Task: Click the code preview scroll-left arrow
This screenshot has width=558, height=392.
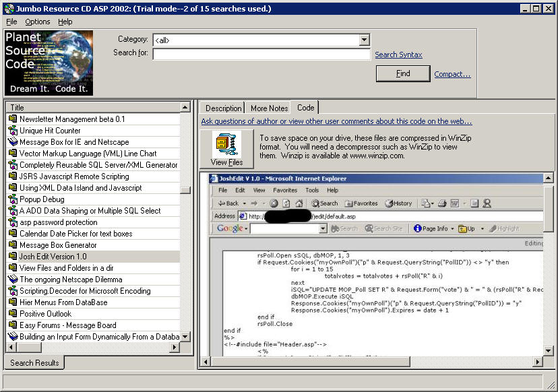Action: tap(206, 362)
